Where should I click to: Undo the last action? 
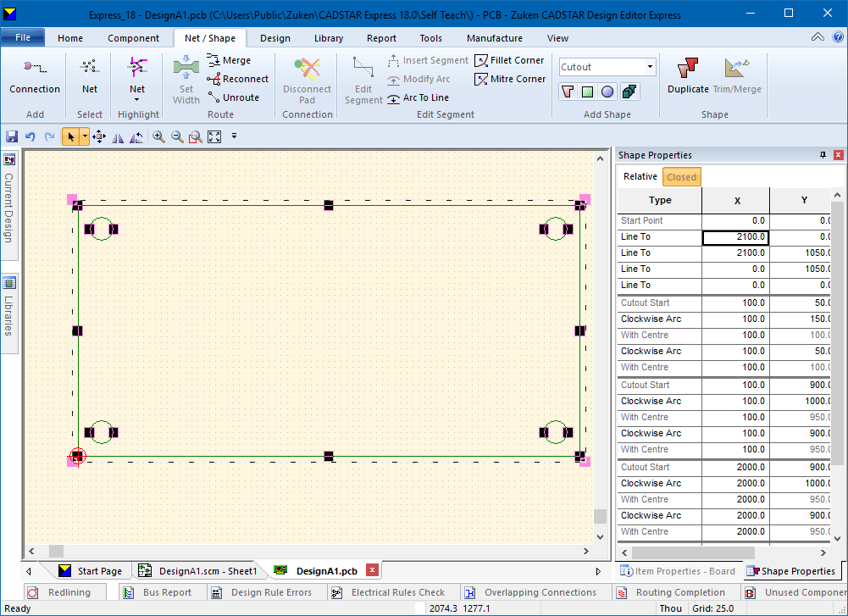[30, 136]
